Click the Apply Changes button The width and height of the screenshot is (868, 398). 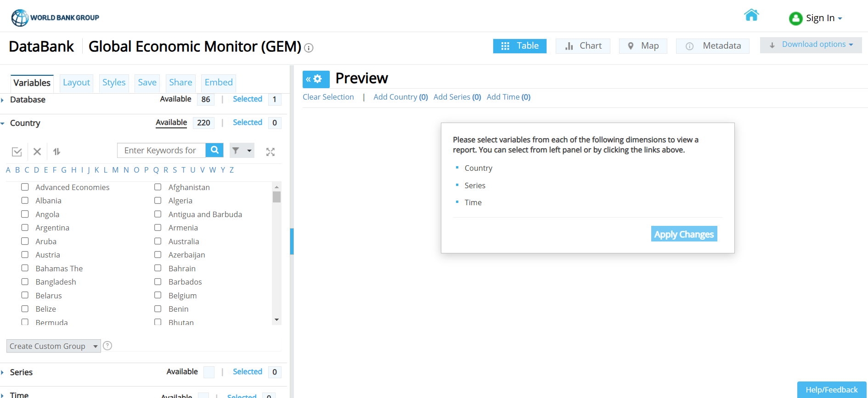684,234
